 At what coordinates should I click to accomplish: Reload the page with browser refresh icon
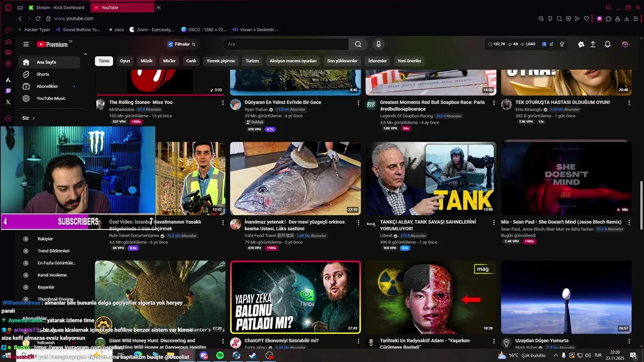click(38, 19)
